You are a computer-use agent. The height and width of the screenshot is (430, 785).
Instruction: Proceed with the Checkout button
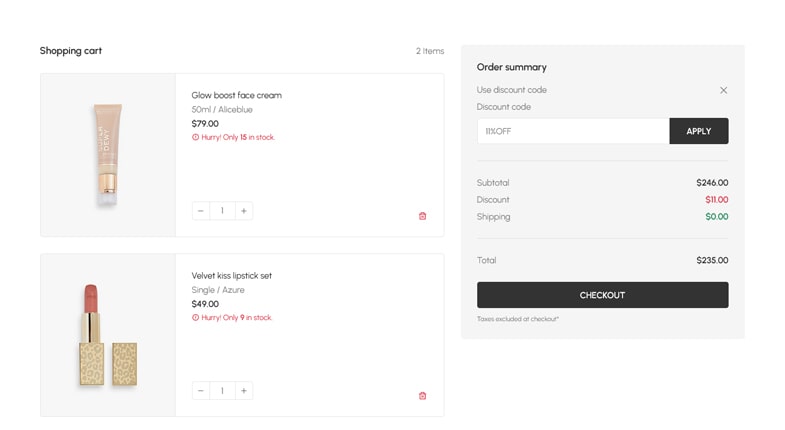coord(602,295)
